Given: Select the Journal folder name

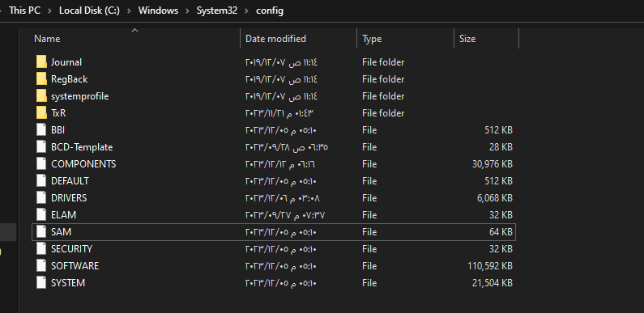Looking at the screenshot, I should pos(66,62).
